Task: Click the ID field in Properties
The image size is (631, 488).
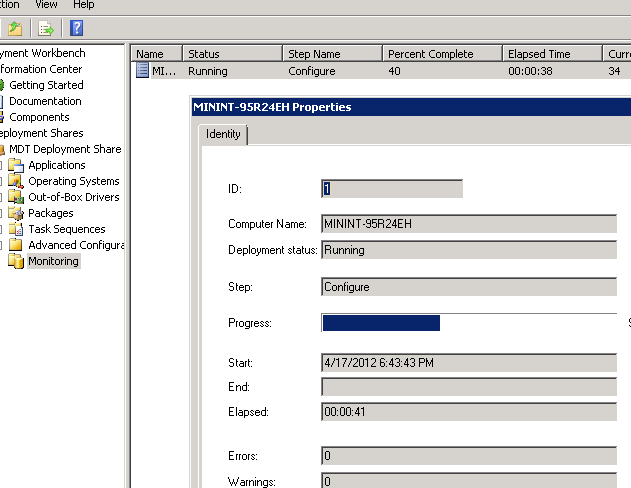Action: click(392, 189)
